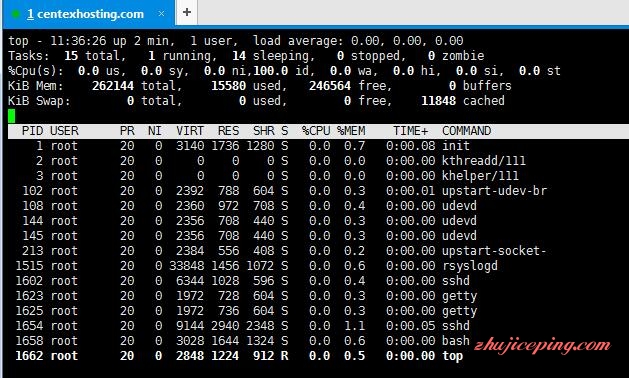Click the PID column header

pos(32,131)
